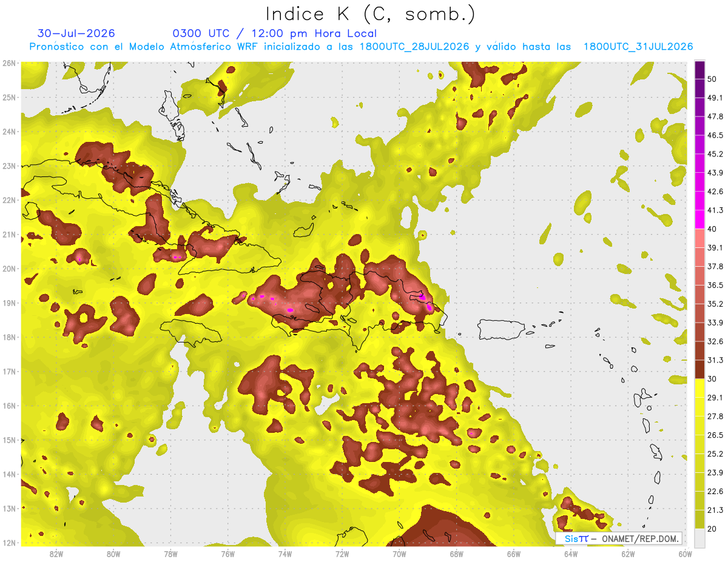Click latitude axis label "24N"
This screenshot has height=562, width=728.
(9, 132)
